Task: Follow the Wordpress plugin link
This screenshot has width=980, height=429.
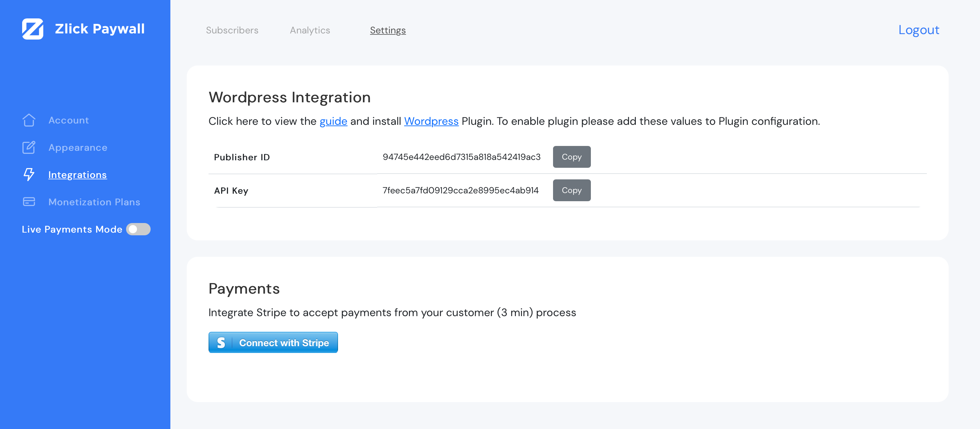Action: pyautogui.click(x=431, y=121)
